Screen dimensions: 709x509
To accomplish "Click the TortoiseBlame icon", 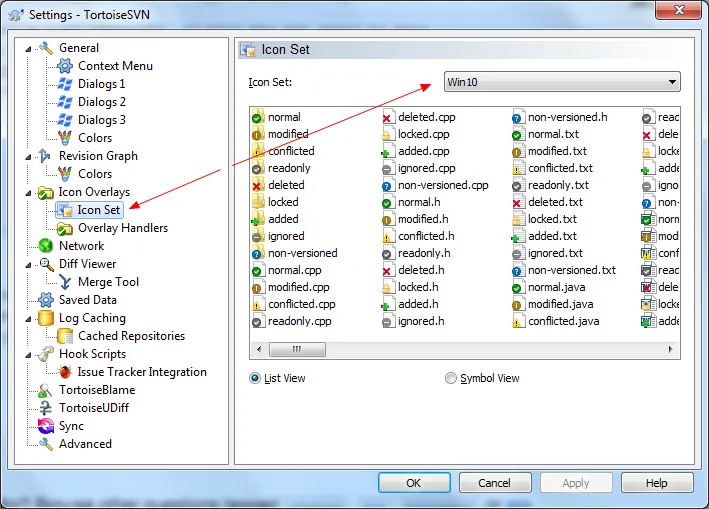I will pos(46,390).
